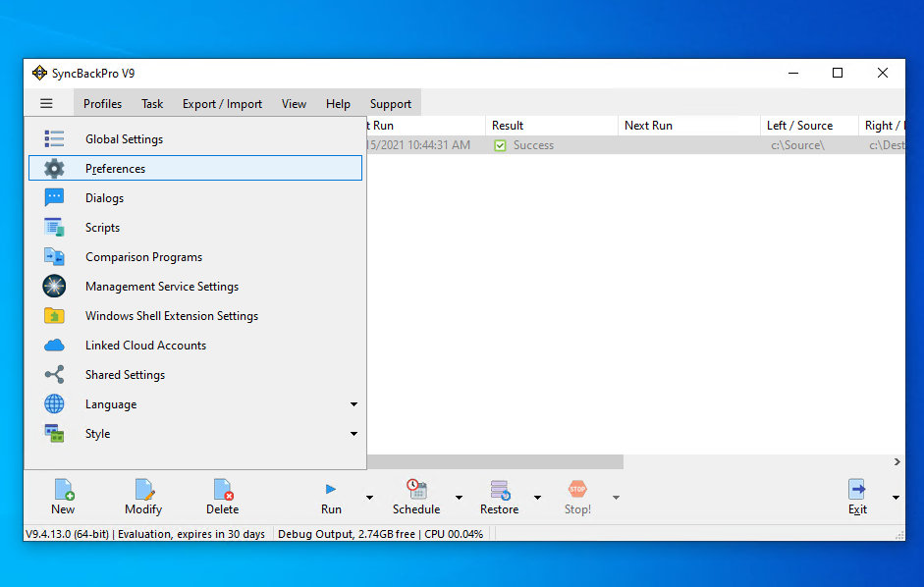The image size is (924, 587).
Task: Open Windows Shell Extension Settings entry
Action: tap(195, 316)
